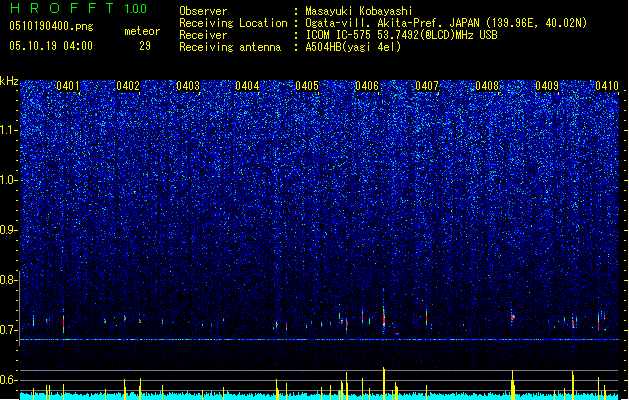Click the 1.0 kHz axis tick label
Image resolution: width=629 pixels, height=400 pixels.
point(9,180)
